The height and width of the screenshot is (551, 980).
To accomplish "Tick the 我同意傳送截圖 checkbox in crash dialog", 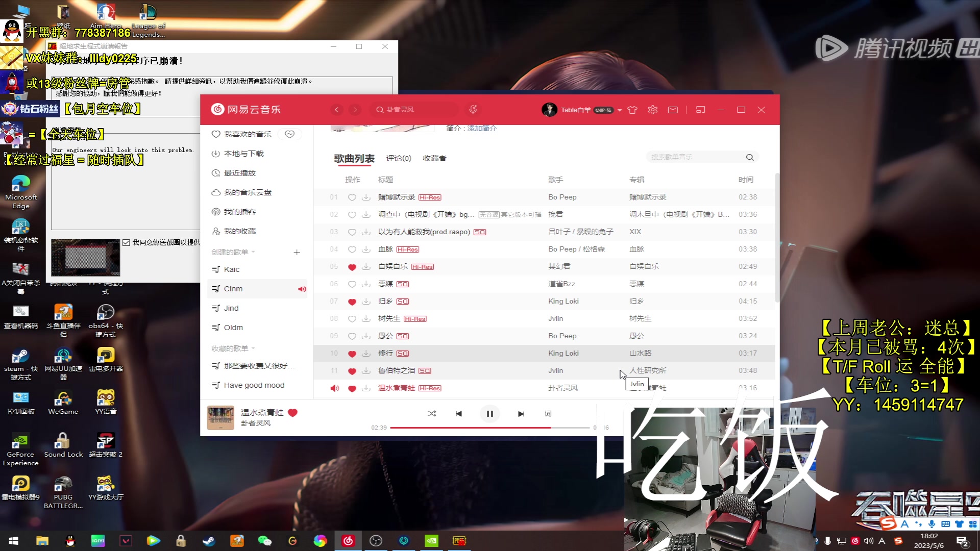I will click(x=127, y=242).
